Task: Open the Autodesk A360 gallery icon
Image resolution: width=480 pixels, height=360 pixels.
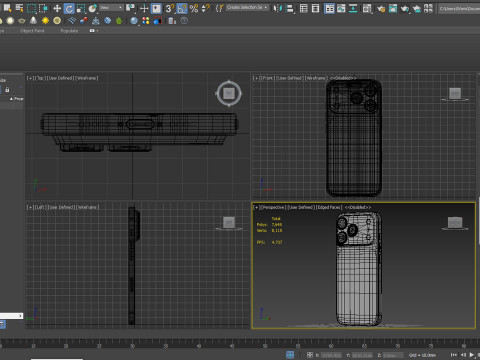Action: [428, 8]
